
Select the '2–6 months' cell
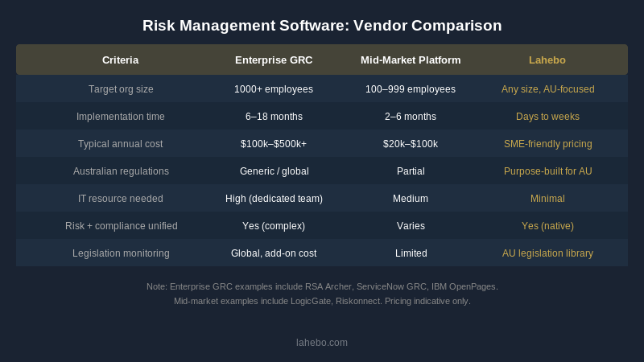(411, 117)
